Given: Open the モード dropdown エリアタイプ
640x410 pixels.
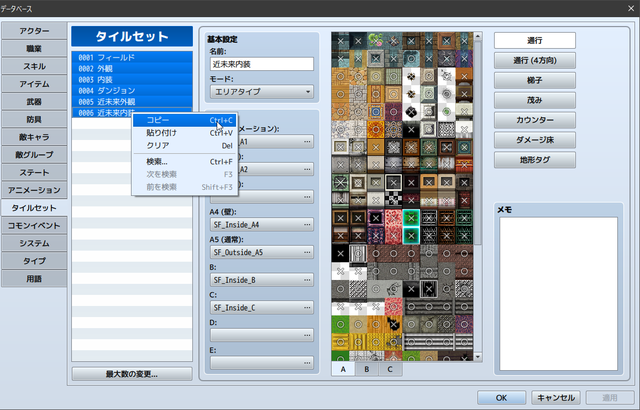Looking at the screenshot, I should pos(262,92).
